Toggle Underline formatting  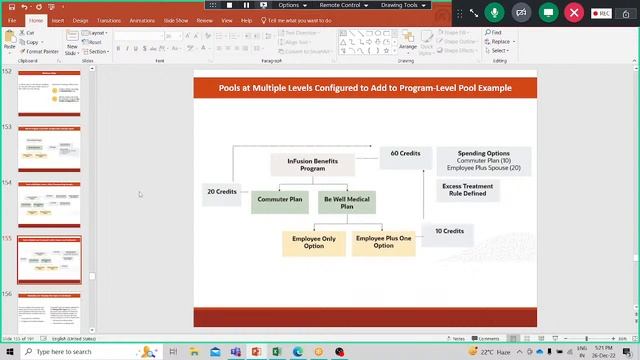pyautogui.click(x=136, y=49)
